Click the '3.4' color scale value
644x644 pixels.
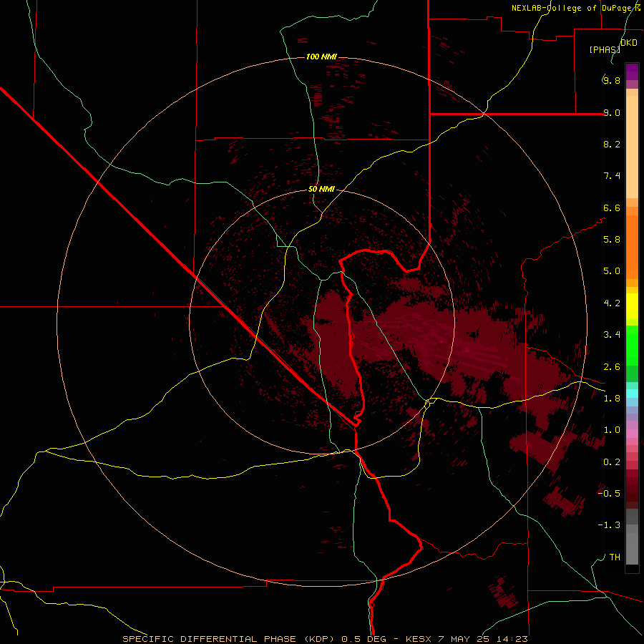tap(611, 335)
